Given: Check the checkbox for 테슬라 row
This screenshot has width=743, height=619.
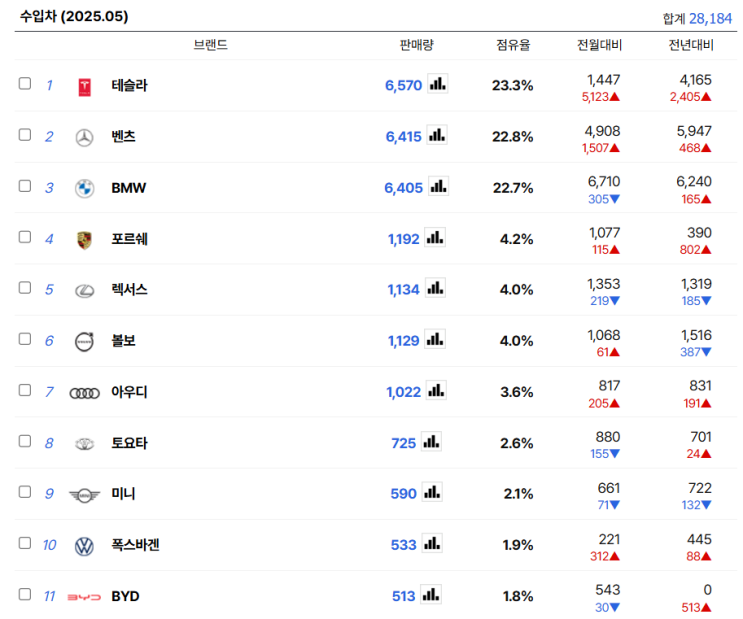Looking at the screenshot, I should click(25, 83).
